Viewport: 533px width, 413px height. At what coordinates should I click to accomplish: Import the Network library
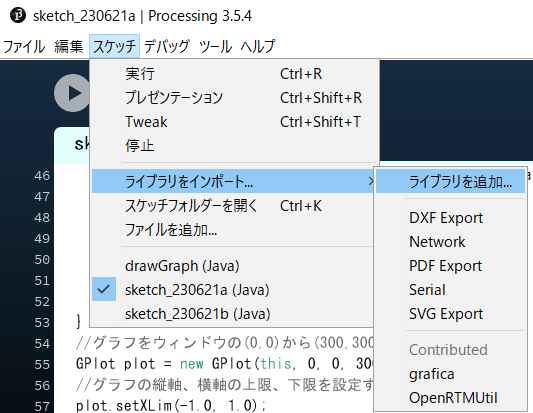coord(450,242)
